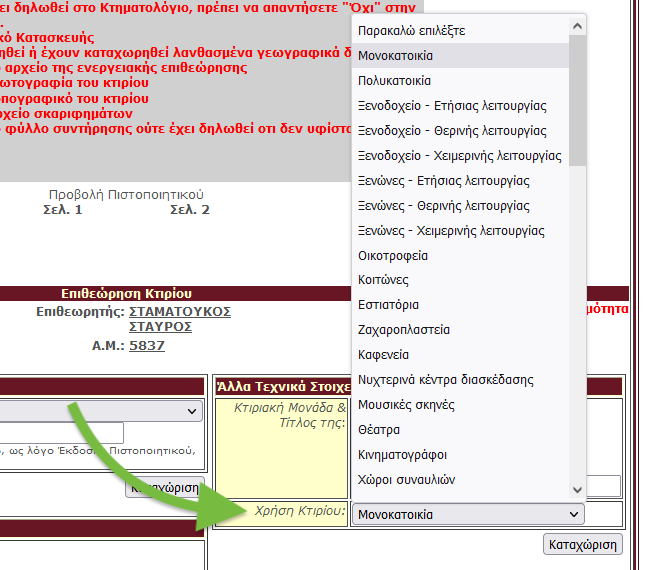The height and width of the screenshot is (570, 655).
Task: Pick "Ζαχαροπλαστεία" from the list
Action: coord(404,330)
